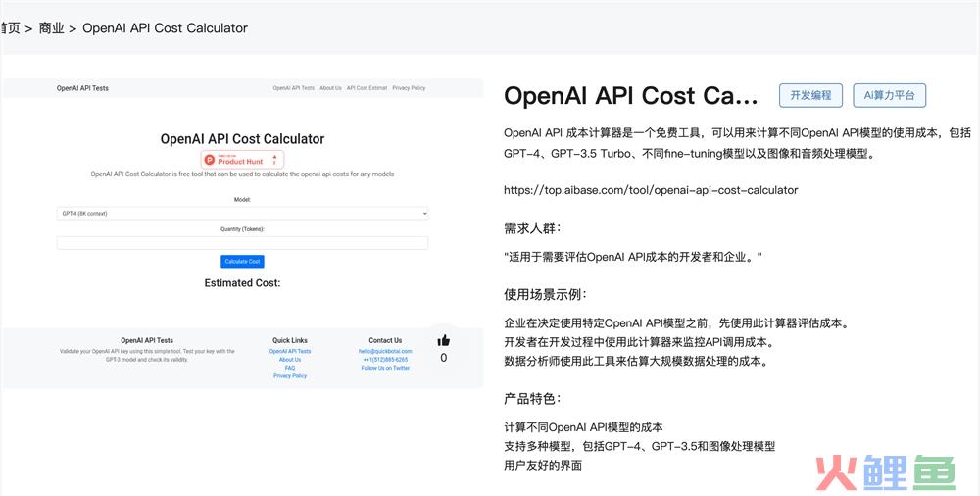This screenshot has height=496, width=980.
Task: Open the Model dropdown showing GPT-4 (8K context)
Action: point(242,213)
